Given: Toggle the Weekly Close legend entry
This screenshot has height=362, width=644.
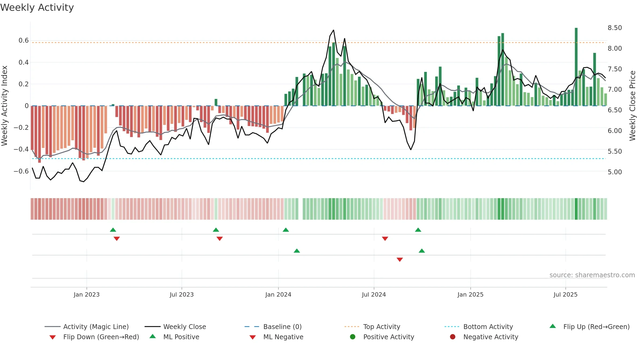Looking at the screenshot, I should (x=175, y=327).
